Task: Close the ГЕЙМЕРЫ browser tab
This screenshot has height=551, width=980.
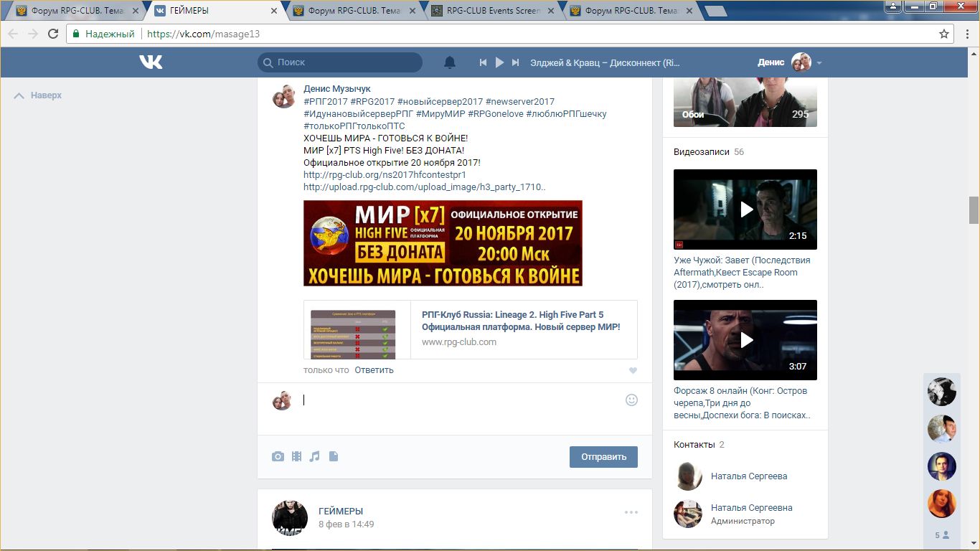Action: click(x=273, y=11)
